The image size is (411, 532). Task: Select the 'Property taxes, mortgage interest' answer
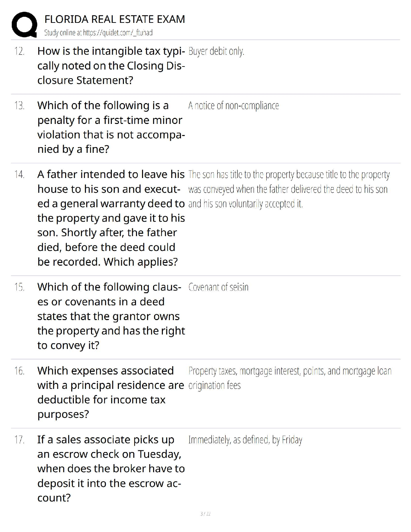tap(290, 378)
